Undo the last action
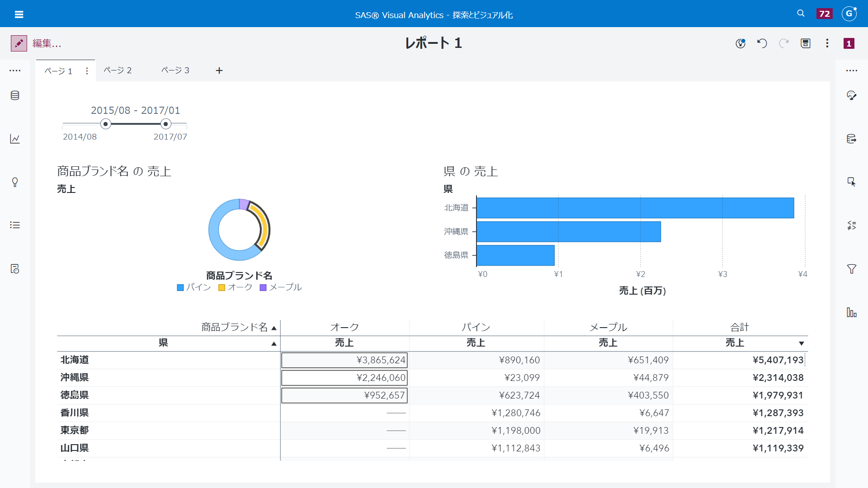This screenshot has height=488, width=868. pos(762,43)
